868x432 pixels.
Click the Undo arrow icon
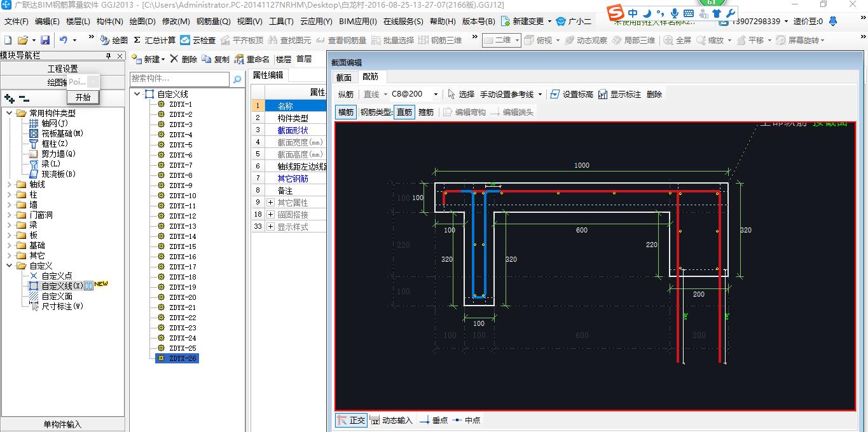64,40
